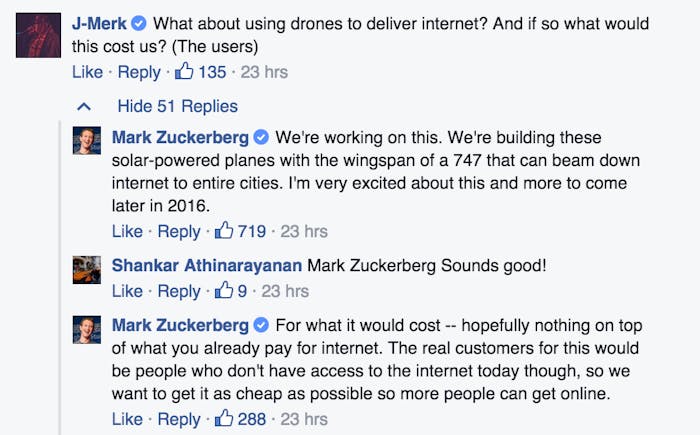
Task: Open Shankar Athinarayanan's profile name link
Action: 207,265
